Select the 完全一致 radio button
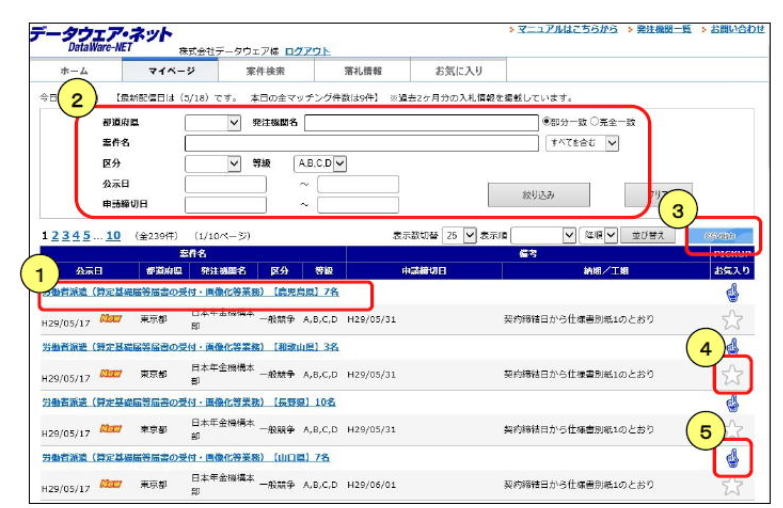783x508 pixels. click(595, 122)
